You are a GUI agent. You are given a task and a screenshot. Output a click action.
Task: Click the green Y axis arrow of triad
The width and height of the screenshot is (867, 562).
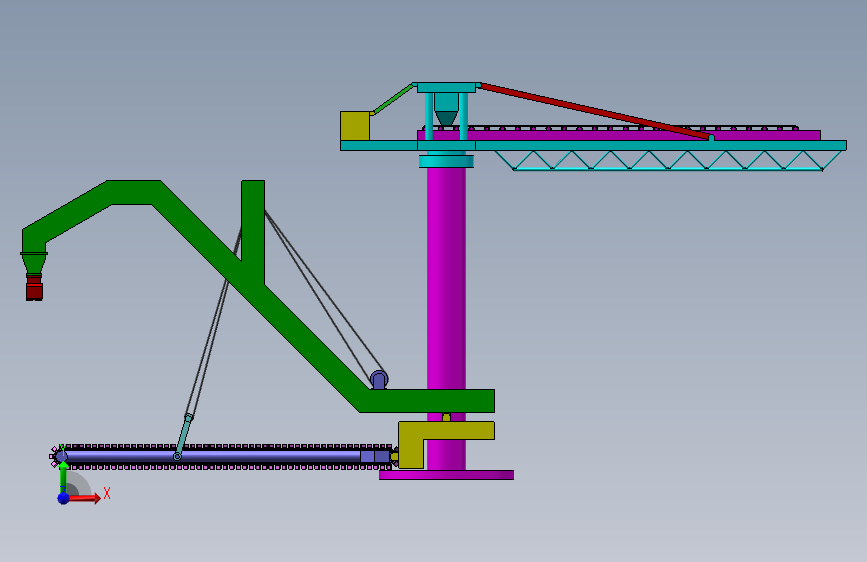(x=63, y=476)
